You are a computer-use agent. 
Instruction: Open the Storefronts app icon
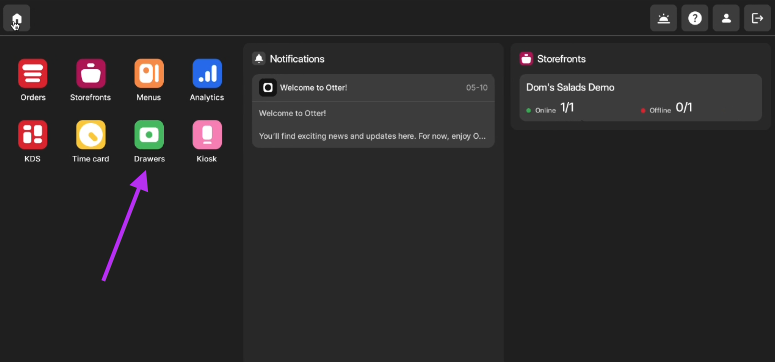pyautogui.click(x=90, y=73)
